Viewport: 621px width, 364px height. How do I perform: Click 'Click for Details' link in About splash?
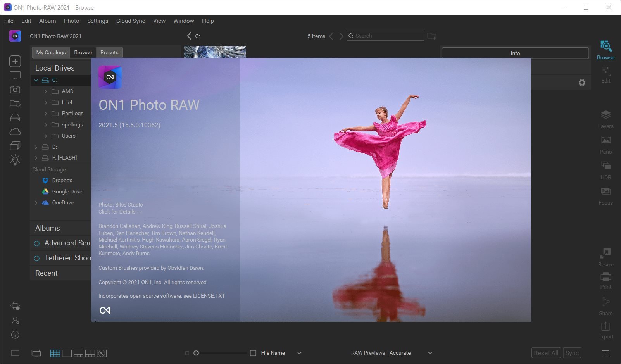click(x=120, y=212)
